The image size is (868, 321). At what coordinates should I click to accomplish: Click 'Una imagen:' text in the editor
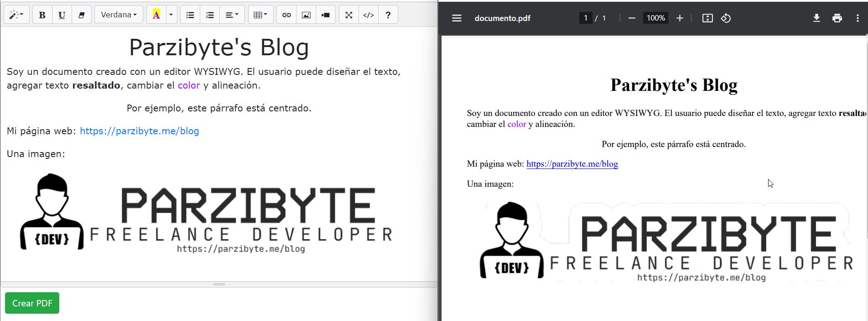(x=36, y=154)
